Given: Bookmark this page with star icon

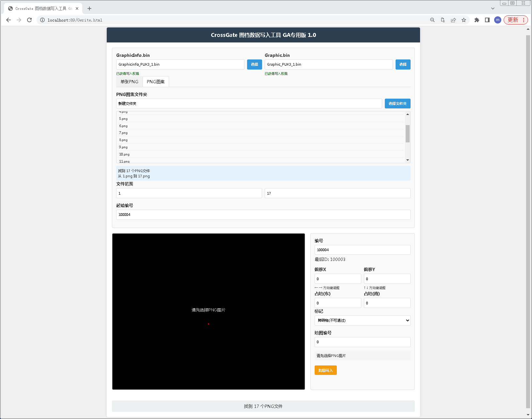Looking at the screenshot, I should (464, 20).
